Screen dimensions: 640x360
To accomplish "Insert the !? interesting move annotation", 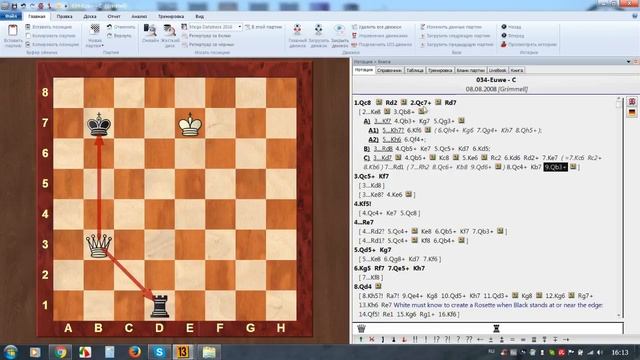I will pos(437,339).
